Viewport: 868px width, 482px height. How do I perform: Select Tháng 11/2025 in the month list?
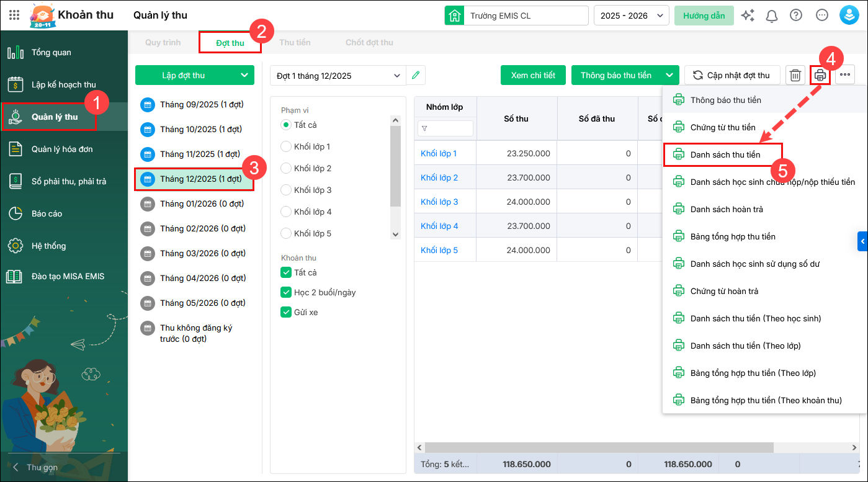[199, 154]
